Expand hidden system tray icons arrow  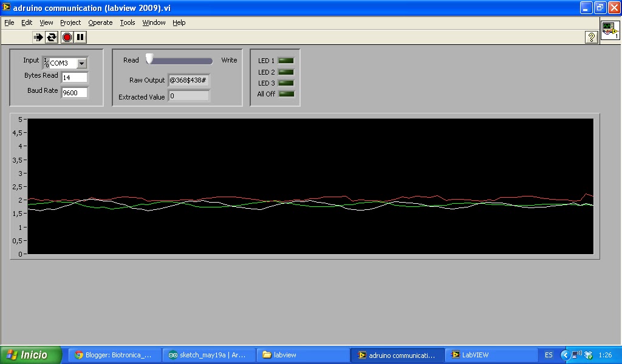pyautogui.click(x=566, y=355)
